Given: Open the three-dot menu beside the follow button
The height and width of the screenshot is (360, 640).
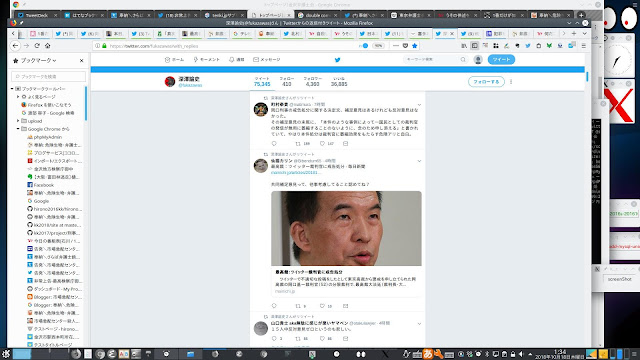Looking at the screenshot, I should (511, 82).
